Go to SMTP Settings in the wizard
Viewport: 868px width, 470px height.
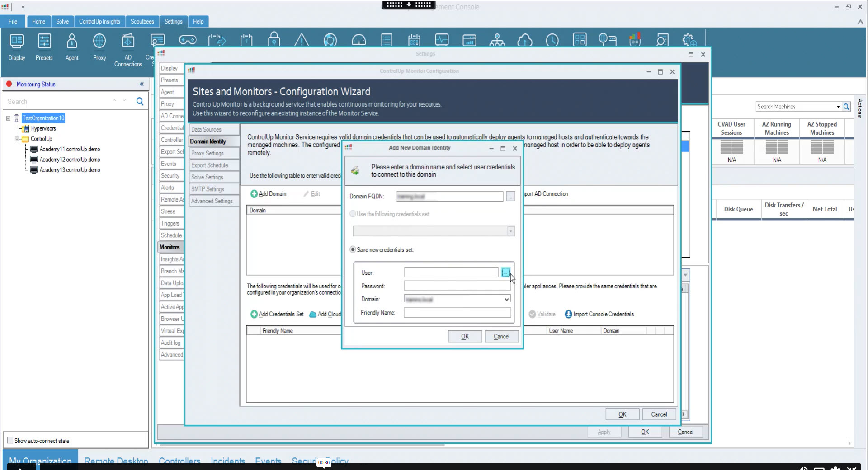(x=213, y=189)
